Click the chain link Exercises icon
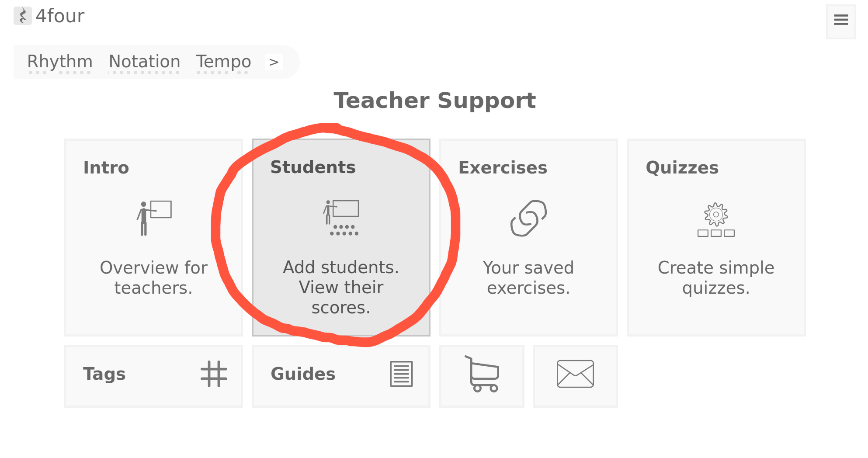This screenshot has width=868, height=458. tap(528, 218)
